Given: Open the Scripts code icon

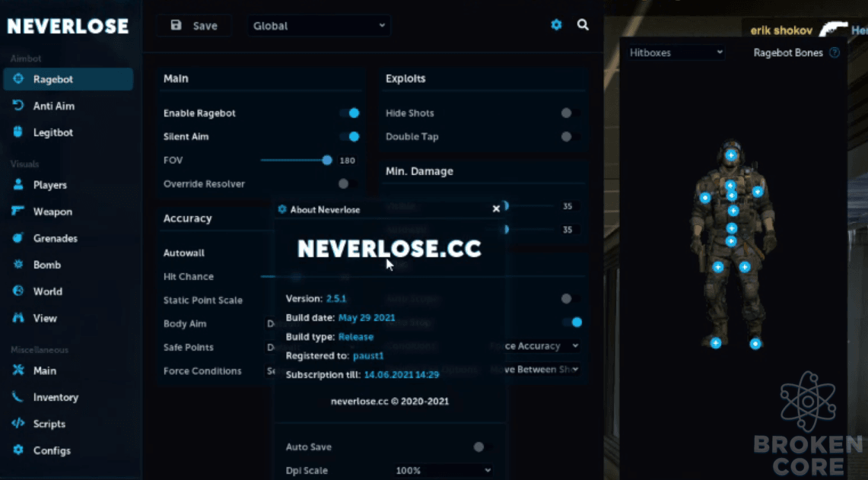Looking at the screenshot, I should tap(18, 424).
